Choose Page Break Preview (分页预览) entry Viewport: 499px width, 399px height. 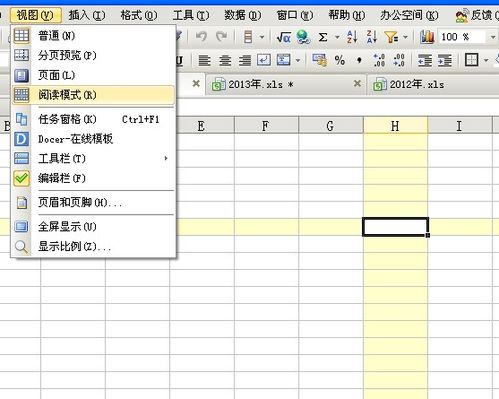coord(93,55)
